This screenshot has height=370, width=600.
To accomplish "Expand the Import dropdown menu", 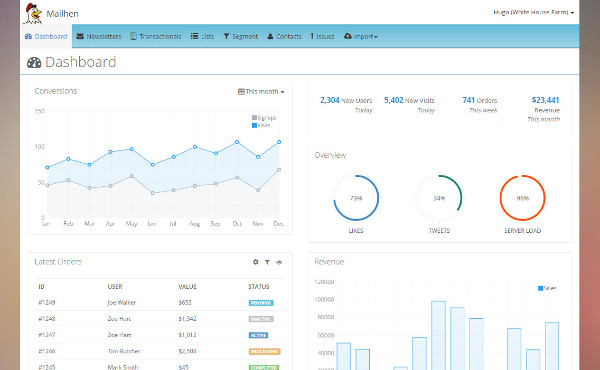I will 360,36.
